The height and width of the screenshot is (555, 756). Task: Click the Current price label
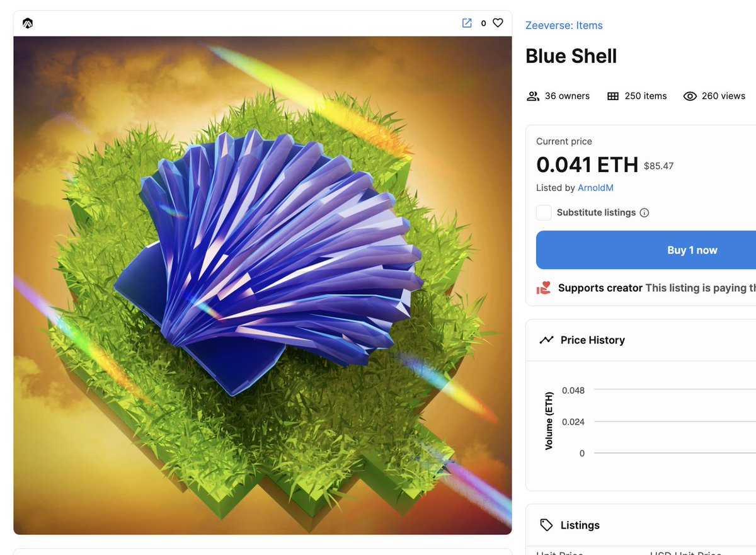coord(564,142)
